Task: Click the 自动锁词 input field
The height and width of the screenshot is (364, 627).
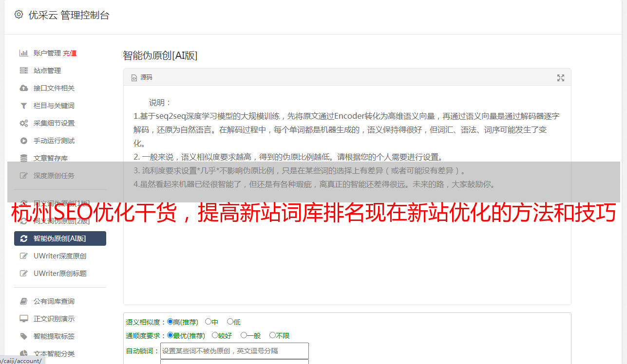Action: pyautogui.click(x=234, y=351)
